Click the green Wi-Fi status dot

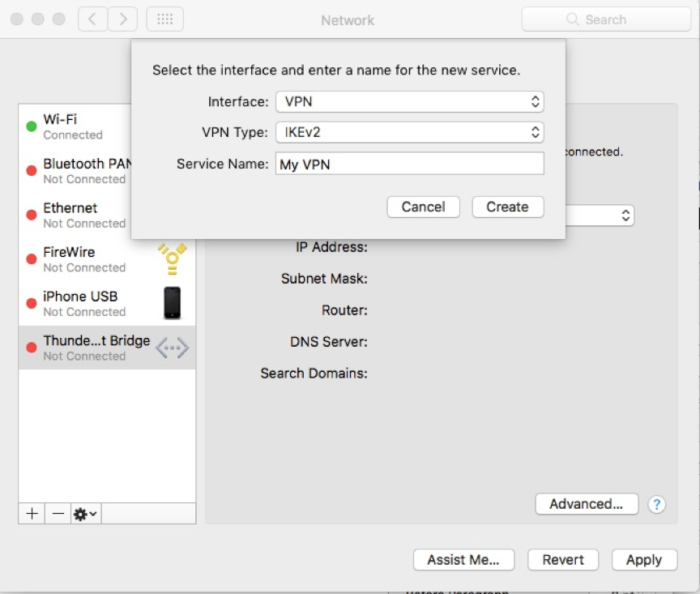(32, 126)
